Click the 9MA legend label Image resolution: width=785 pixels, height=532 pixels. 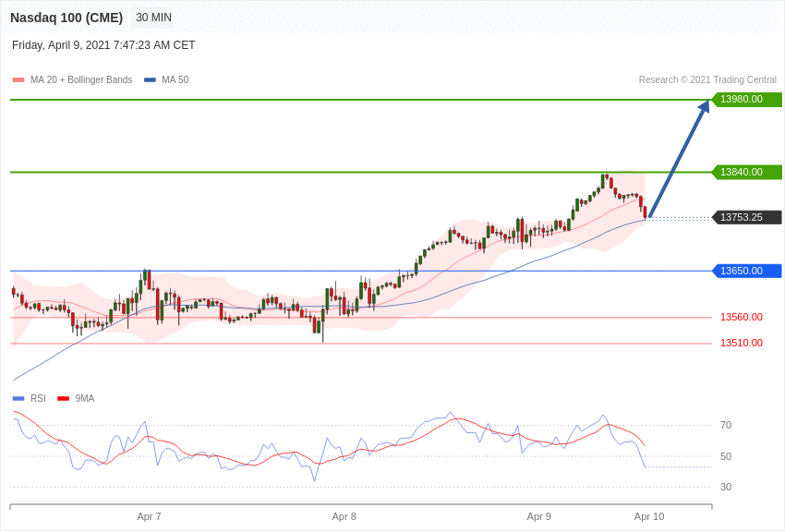85,398
